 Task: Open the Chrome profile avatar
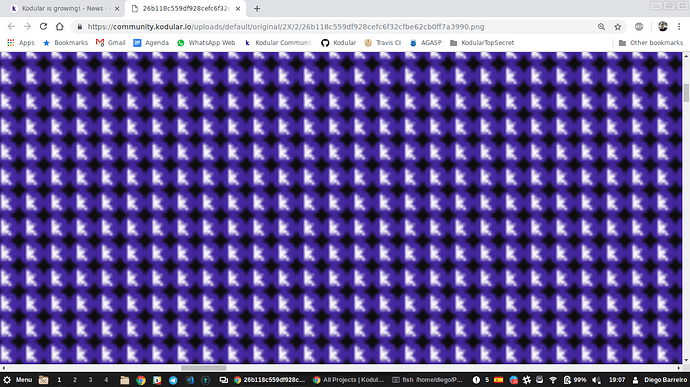tap(663, 26)
